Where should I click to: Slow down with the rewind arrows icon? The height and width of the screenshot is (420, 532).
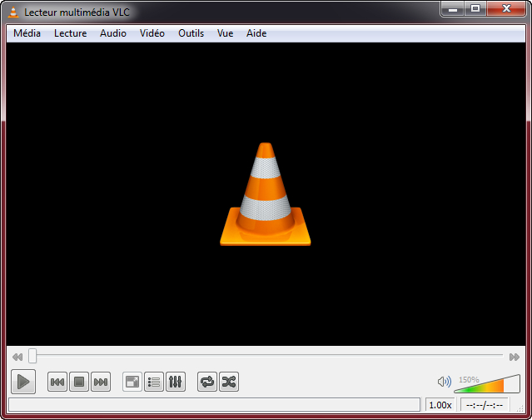(17, 357)
